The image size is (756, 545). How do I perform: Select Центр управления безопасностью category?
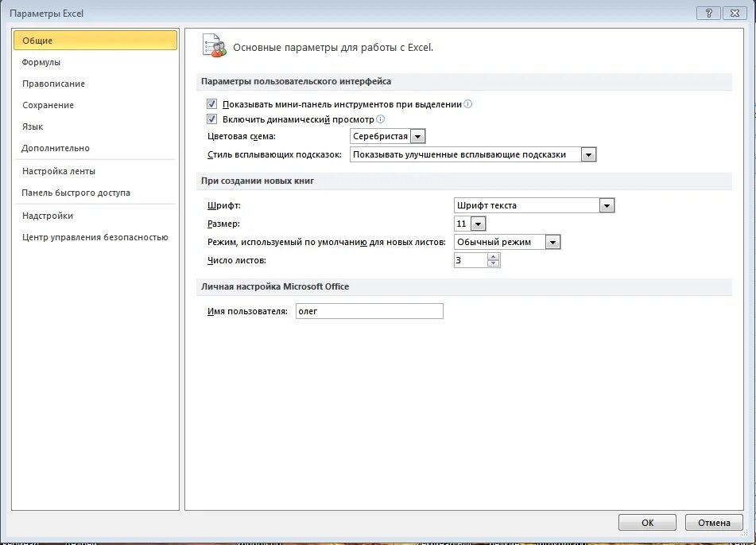(95, 237)
